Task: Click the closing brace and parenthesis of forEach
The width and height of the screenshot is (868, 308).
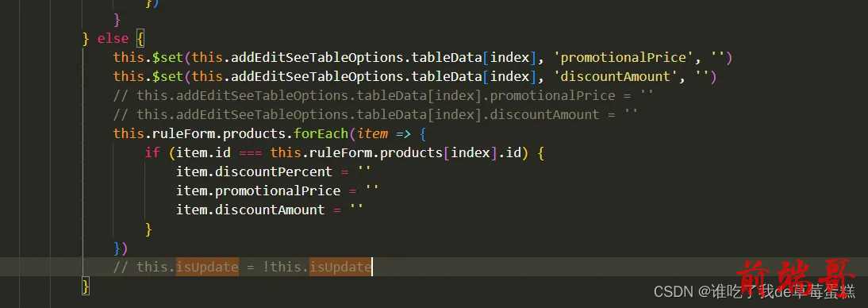Action: pos(121,248)
